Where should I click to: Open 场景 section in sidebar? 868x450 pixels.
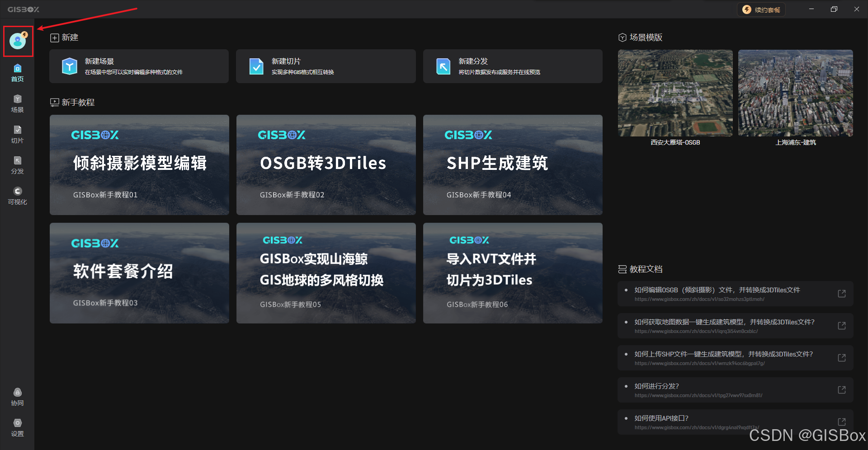click(x=17, y=103)
